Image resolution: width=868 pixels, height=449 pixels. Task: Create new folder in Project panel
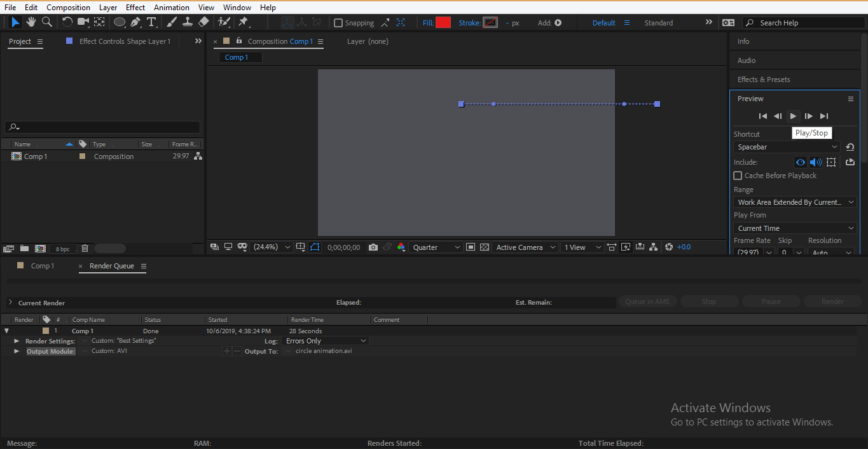click(24, 249)
